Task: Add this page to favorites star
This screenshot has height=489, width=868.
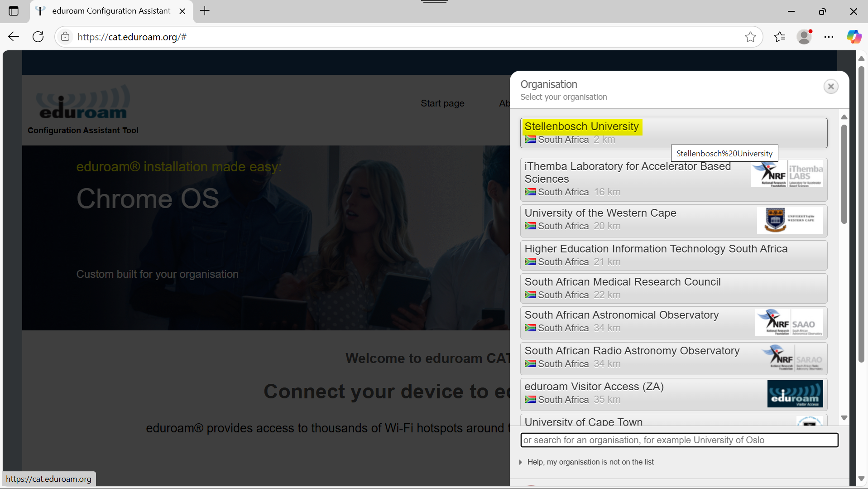Action: (x=750, y=37)
